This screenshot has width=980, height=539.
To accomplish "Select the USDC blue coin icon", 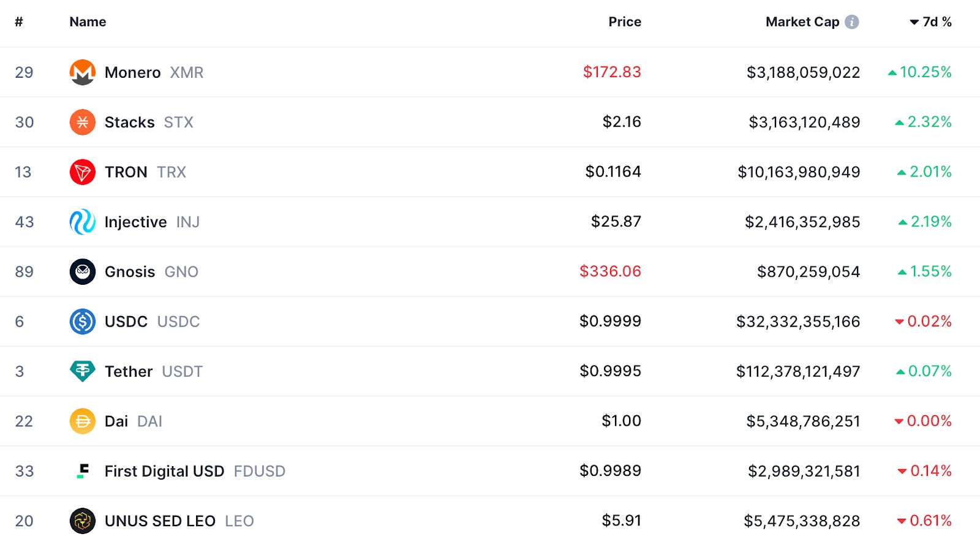I will [x=82, y=322].
